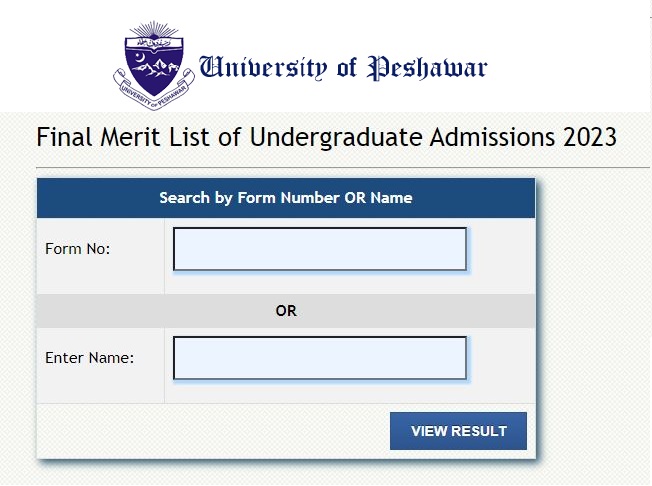Click the word Admissions in the heading
Viewport: 652px width, 486px height.
point(492,137)
